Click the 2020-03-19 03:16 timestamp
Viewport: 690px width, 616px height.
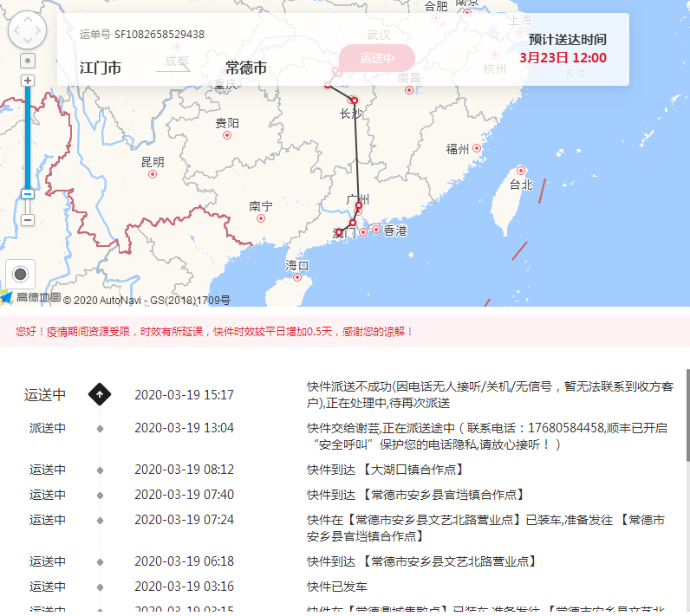click(x=184, y=587)
